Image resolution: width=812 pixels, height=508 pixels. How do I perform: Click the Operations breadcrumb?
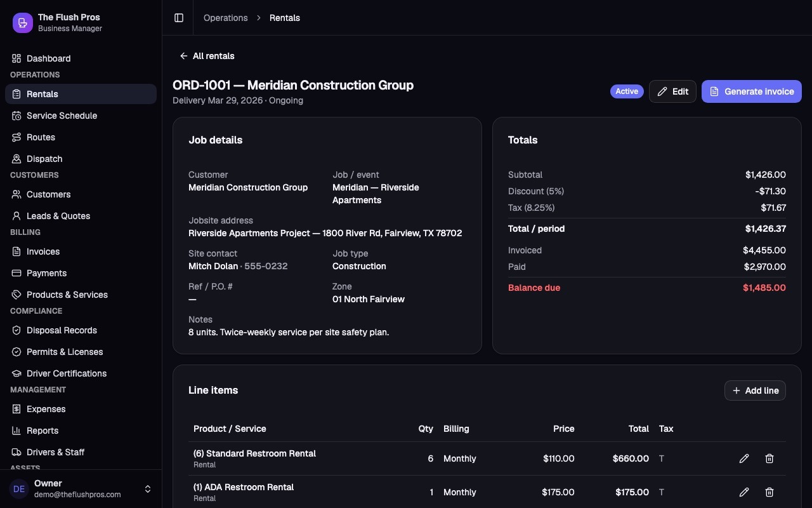click(x=225, y=18)
